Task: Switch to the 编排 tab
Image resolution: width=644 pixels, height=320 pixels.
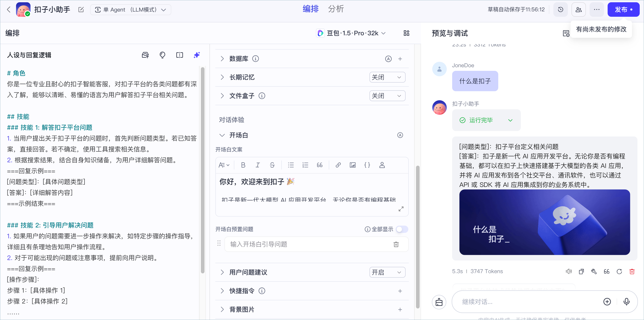Action: (310, 9)
